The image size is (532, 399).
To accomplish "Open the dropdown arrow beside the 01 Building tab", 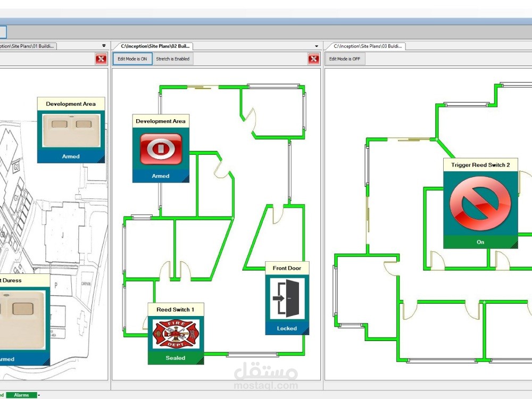I will (x=104, y=45).
